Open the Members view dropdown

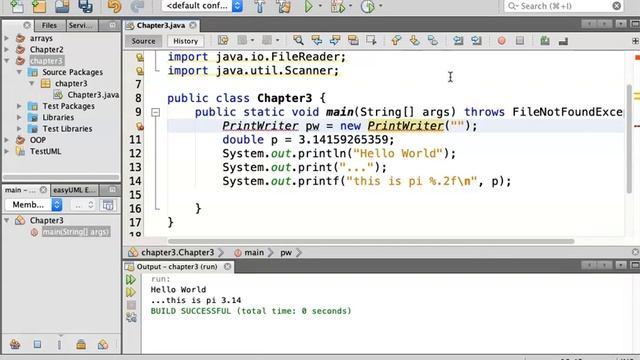coord(33,204)
